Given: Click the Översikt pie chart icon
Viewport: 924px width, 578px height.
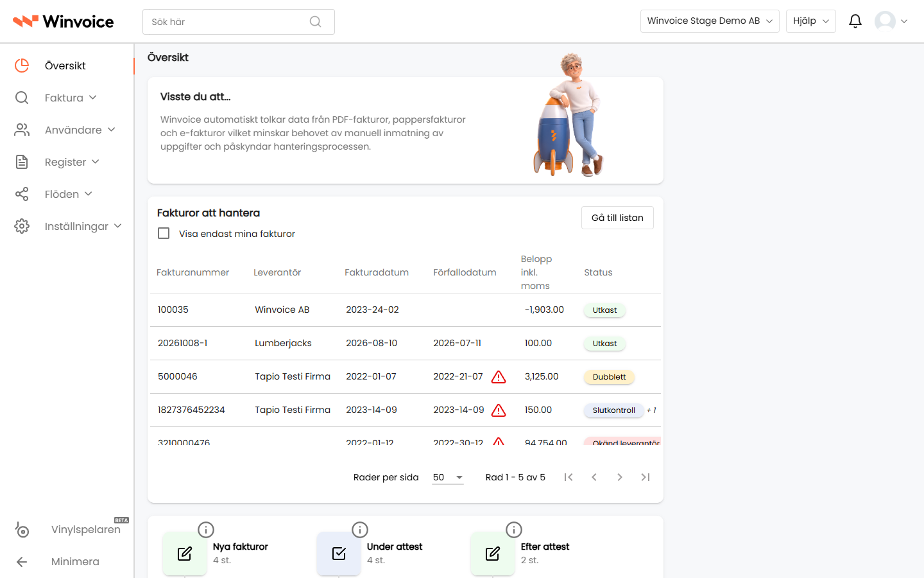Looking at the screenshot, I should 22,66.
